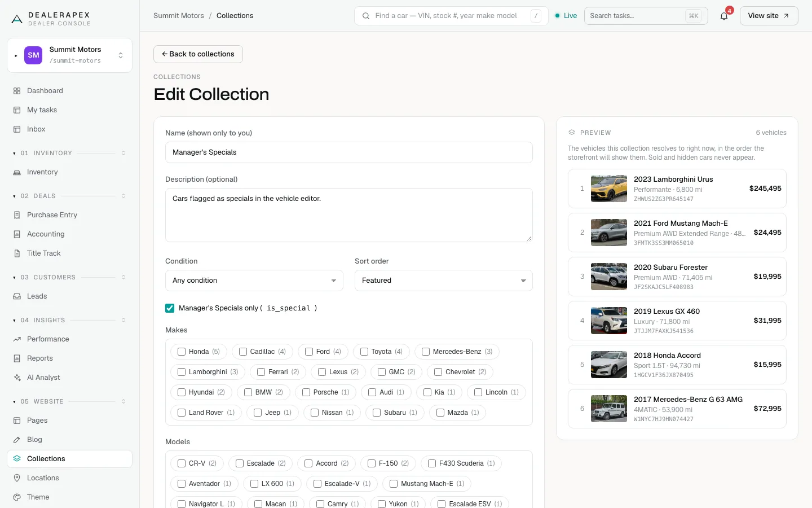The height and width of the screenshot is (508, 812).
Task: Click the Dashboard grid icon
Action: (x=17, y=91)
